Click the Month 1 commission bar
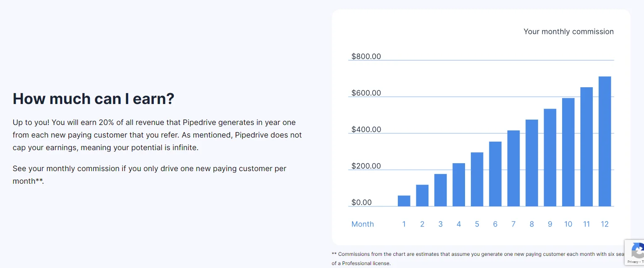 [x=404, y=201]
